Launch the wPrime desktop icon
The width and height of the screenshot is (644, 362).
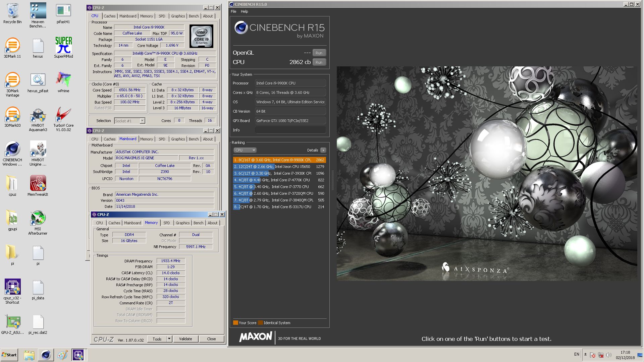pyautogui.click(x=63, y=82)
